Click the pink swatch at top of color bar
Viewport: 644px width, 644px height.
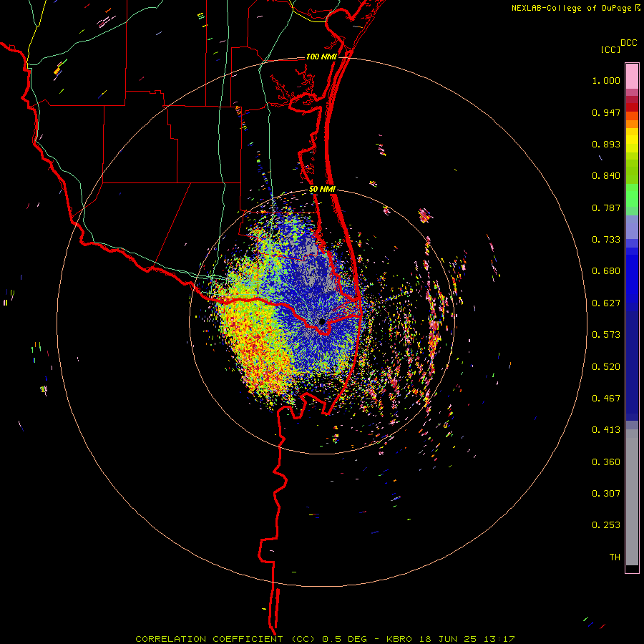click(632, 77)
